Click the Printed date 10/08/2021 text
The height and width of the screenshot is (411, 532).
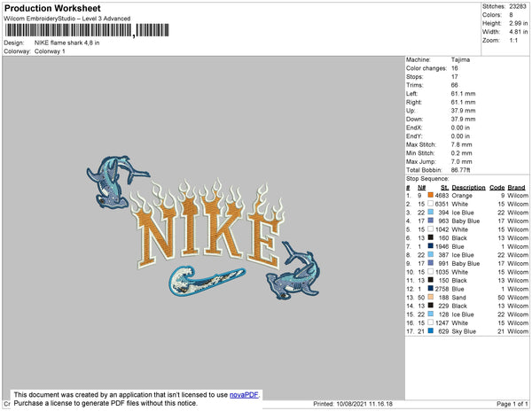[353, 404]
